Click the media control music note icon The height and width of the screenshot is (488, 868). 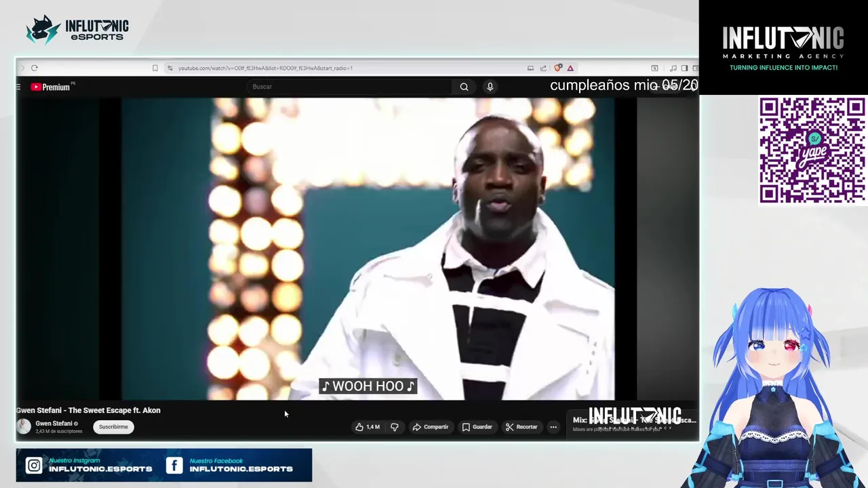(673, 68)
